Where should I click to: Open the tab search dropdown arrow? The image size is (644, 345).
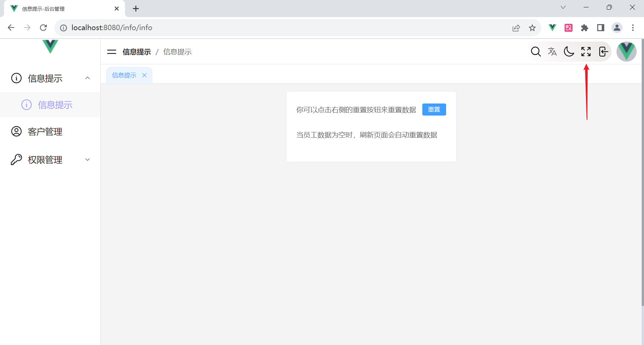coord(563,7)
